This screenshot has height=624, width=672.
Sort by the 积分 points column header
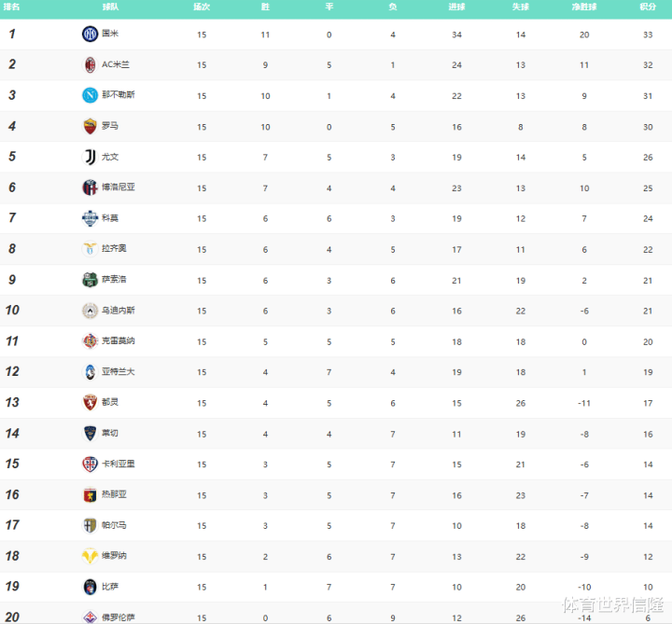(648, 7)
